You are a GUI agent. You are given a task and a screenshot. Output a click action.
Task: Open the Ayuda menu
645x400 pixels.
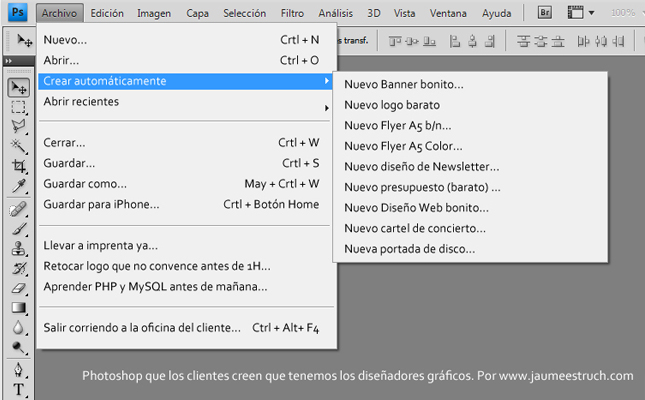click(497, 13)
